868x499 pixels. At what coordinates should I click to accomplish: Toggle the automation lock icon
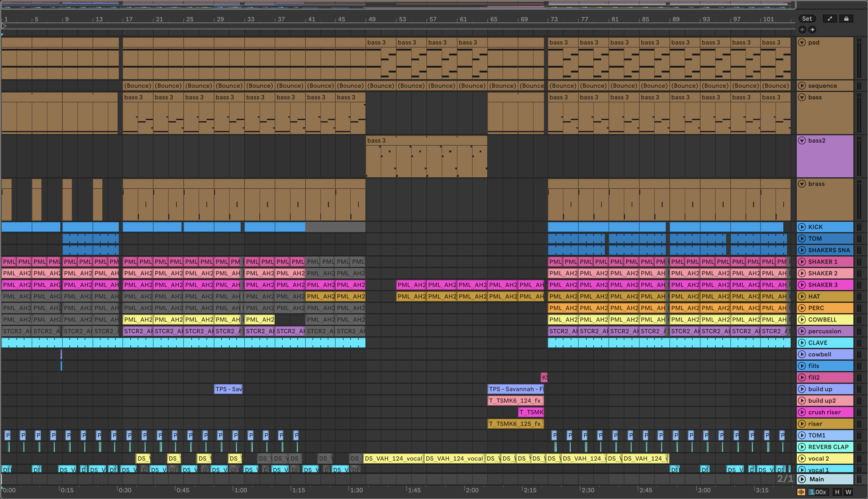pos(846,19)
